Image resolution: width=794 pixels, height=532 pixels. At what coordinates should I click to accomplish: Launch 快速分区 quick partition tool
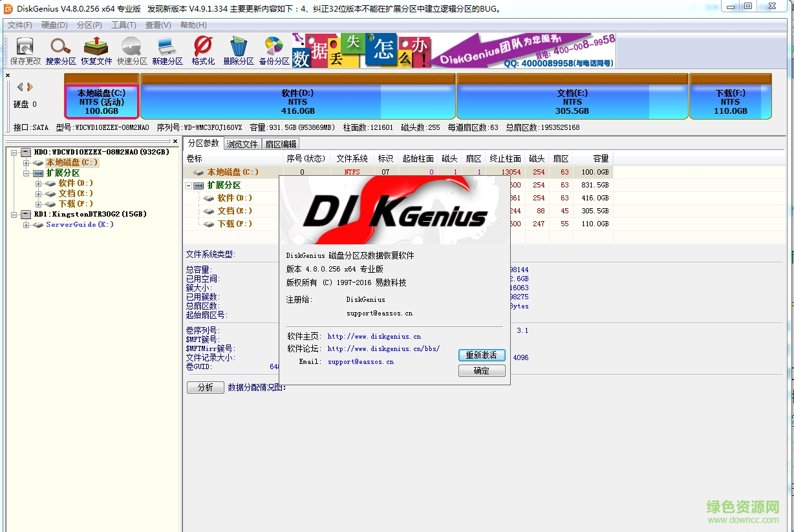(131, 50)
